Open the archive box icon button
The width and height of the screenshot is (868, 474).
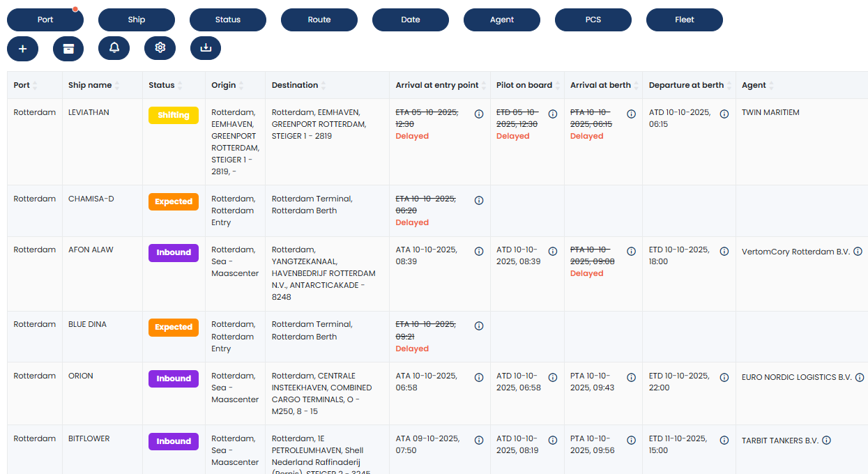pos(68,48)
